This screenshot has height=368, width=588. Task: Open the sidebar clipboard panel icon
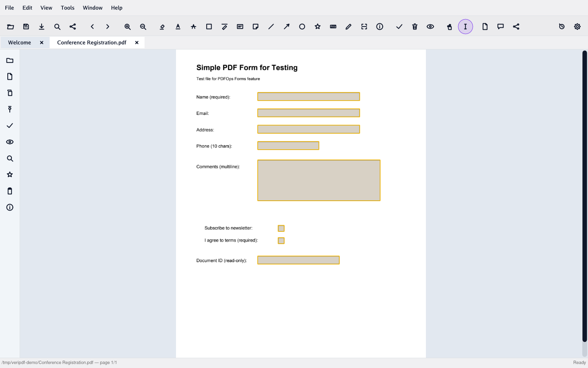tap(10, 191)
